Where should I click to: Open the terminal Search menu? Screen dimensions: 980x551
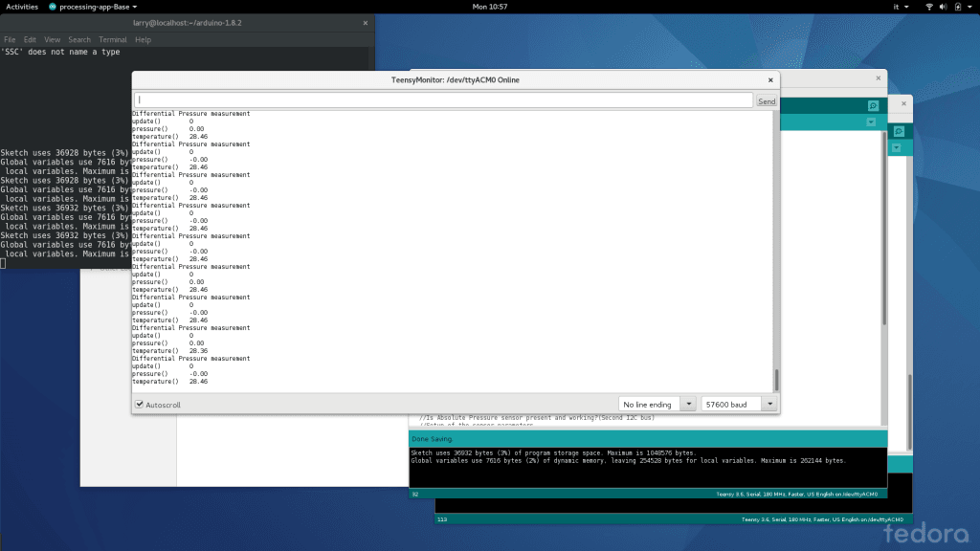coord(79,39)
